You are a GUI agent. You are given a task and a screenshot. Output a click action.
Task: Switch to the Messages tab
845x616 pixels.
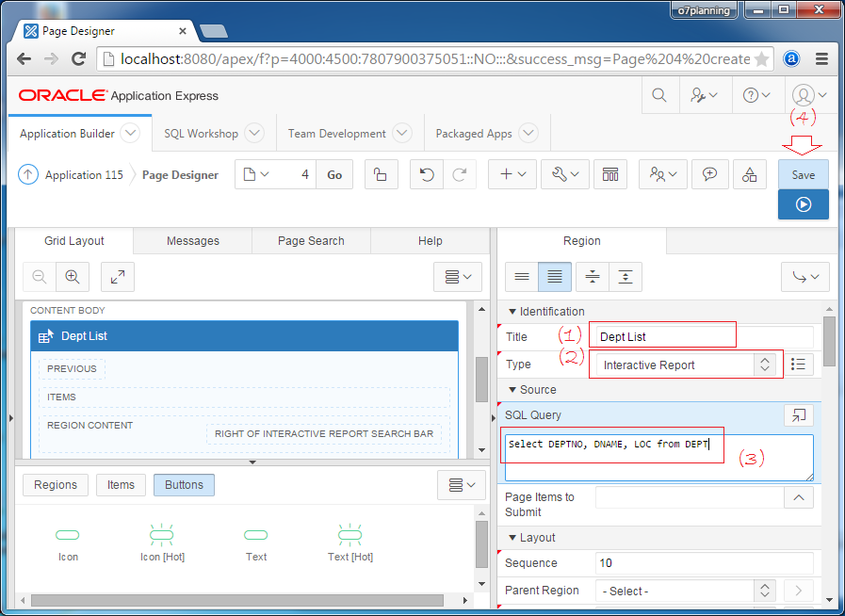click(193, 241)
